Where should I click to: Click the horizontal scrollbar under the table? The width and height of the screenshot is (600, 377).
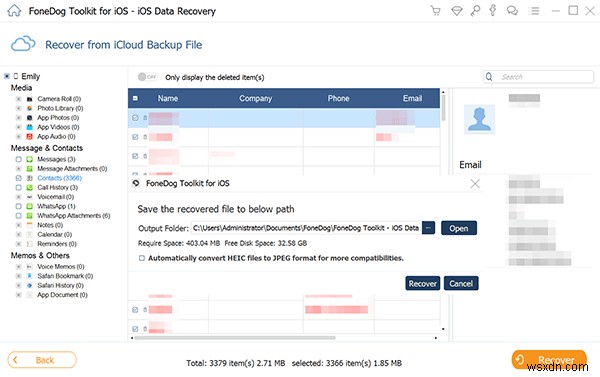pyautogui.click(x=235, y=338)
